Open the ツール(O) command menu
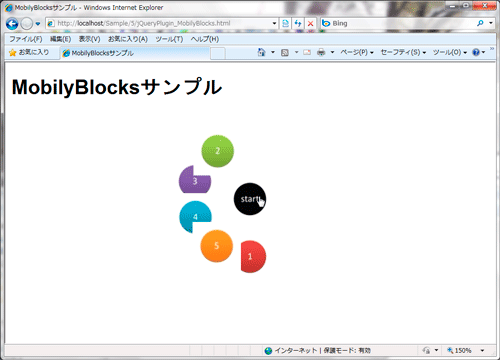The width and height of the screenshot is (500, 360). (450, 52)
